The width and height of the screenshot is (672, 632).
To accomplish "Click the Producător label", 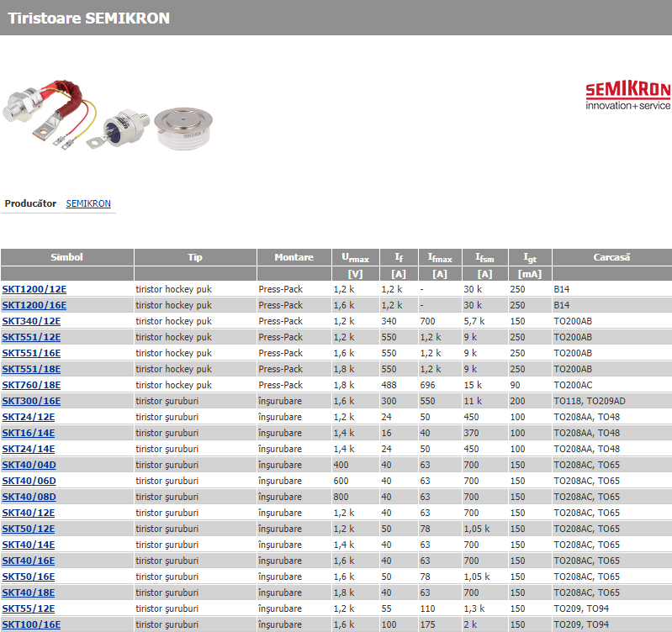I will coord(30,203).
